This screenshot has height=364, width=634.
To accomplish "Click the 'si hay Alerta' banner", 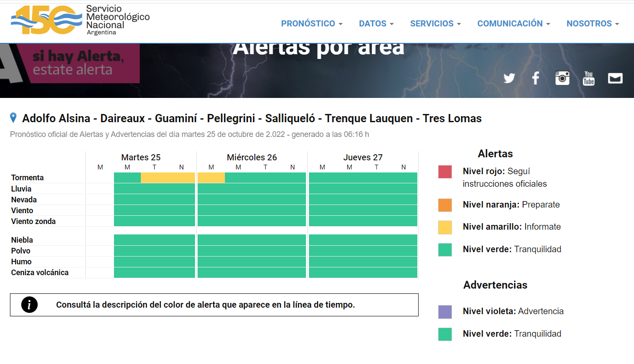I will click(x=78, y=63).
